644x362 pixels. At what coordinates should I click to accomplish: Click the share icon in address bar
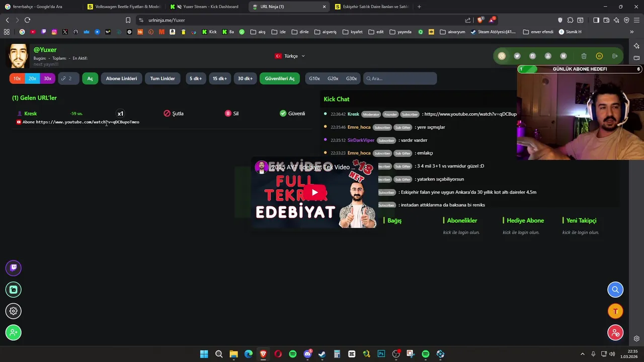(x=468, y=20)
